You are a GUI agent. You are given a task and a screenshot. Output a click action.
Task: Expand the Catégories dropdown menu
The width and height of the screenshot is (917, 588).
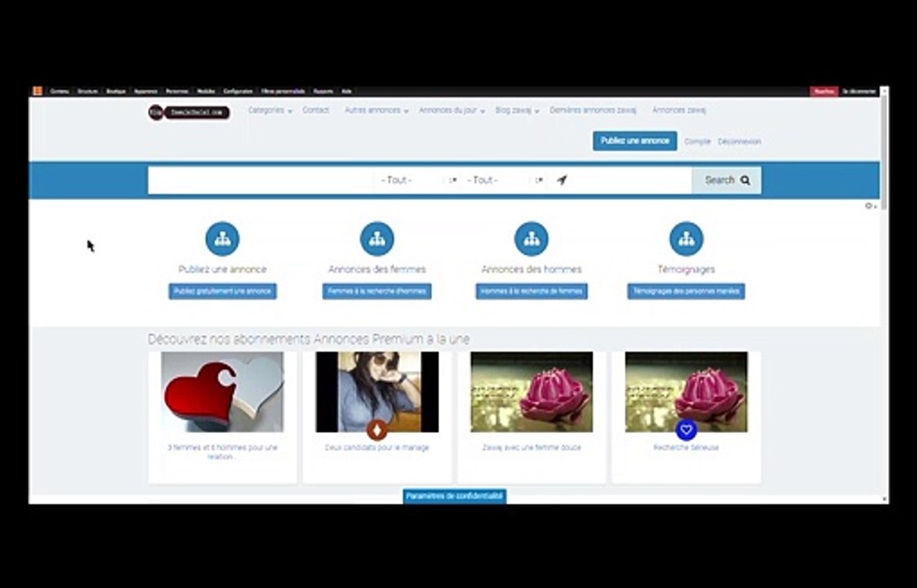coord(269,110)
